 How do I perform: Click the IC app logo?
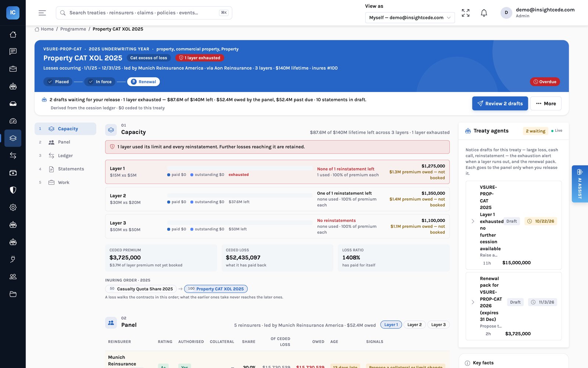[x=13, y=13]
